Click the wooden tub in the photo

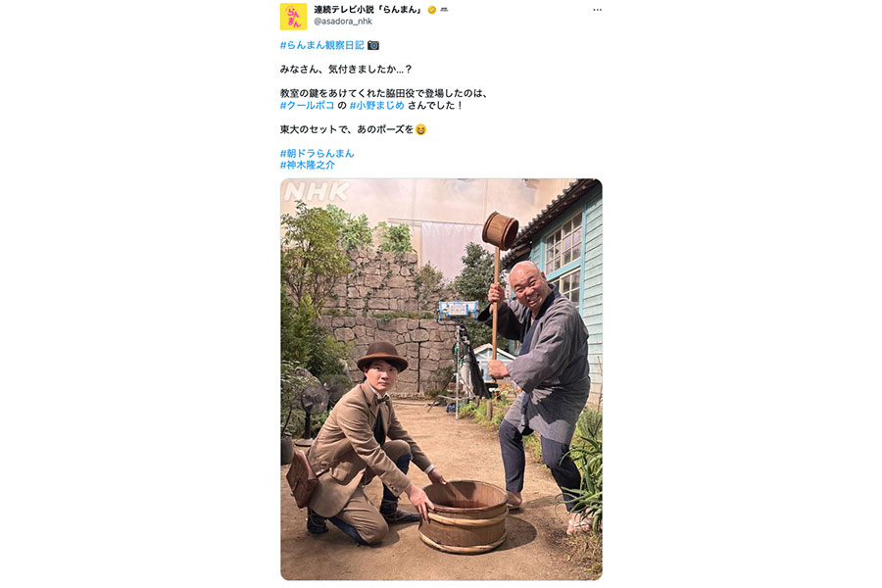(464, 516)
